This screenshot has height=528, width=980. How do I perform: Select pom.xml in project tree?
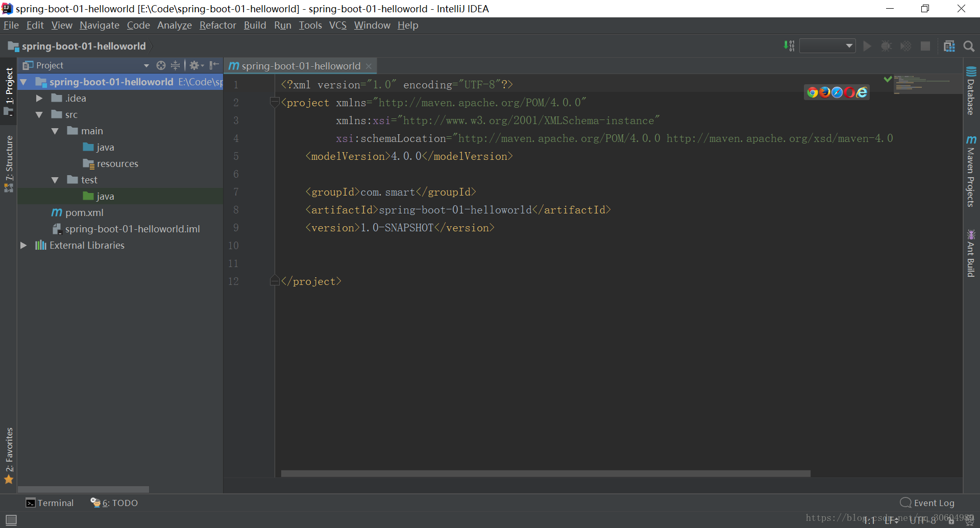click(78, 212)
